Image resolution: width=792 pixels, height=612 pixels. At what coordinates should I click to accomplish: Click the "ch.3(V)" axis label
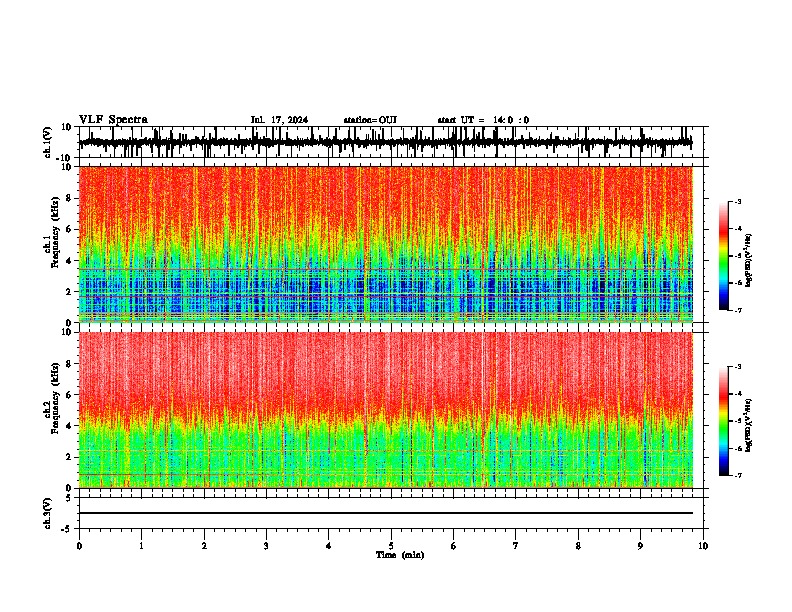[48, 514]
